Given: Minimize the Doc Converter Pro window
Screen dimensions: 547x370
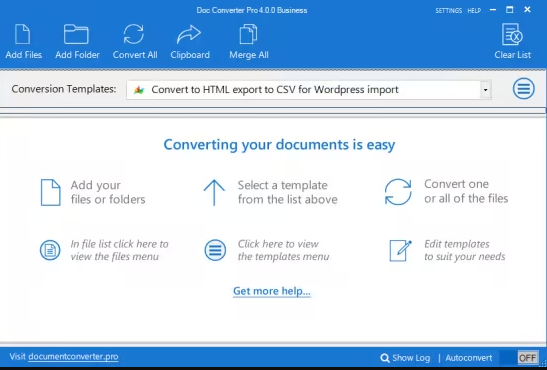Looking at the screenshot, I should 493,10.
